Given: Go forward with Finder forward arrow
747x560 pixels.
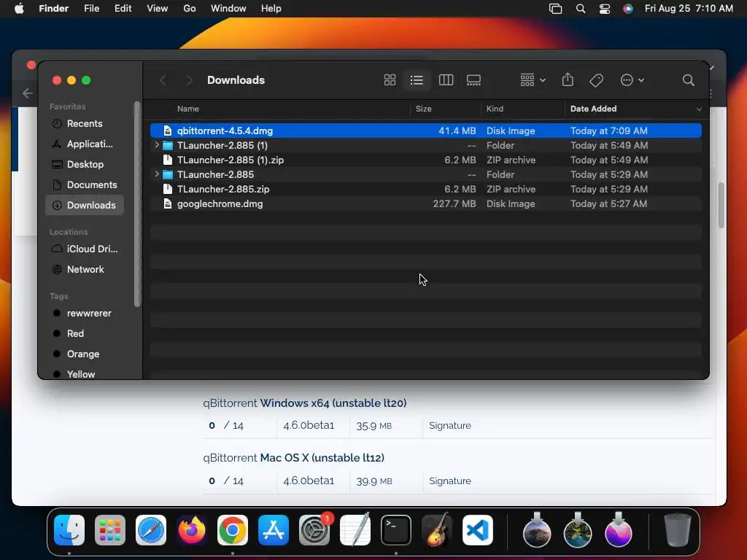Looking at the screenshot, I should pyautogui.click(x=189, y=80).
